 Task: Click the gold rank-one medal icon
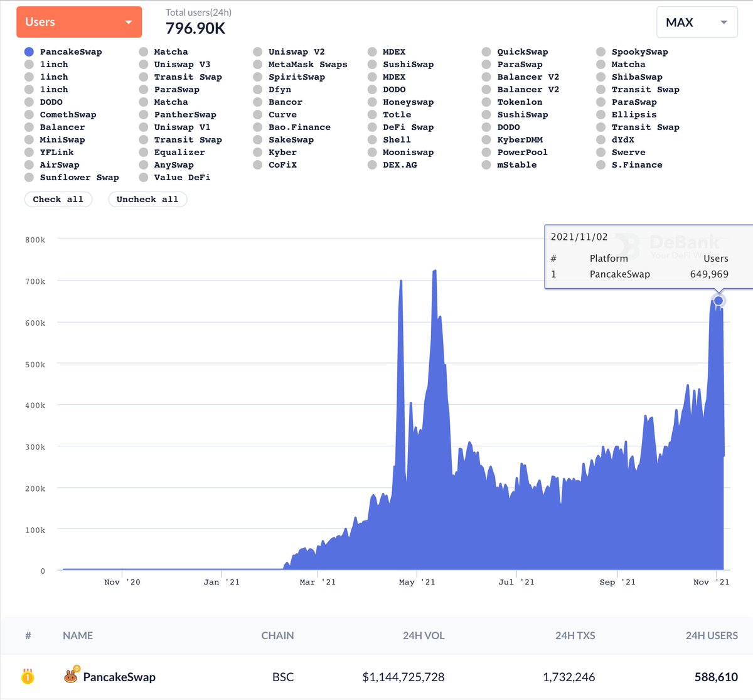28,677
